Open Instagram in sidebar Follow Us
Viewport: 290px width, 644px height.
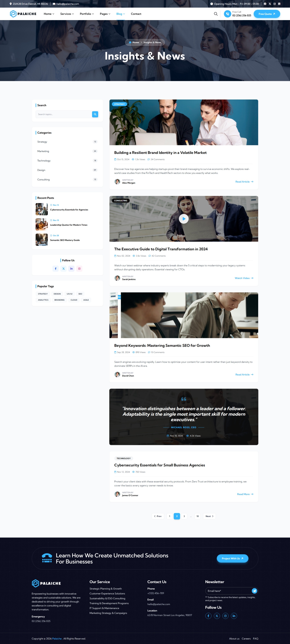click(x=79, y=269)
